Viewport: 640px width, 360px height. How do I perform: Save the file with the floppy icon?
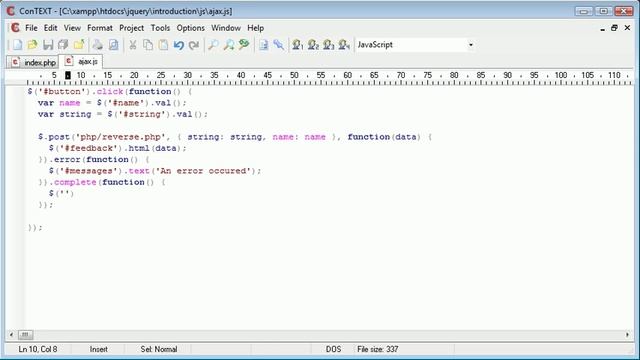point(48,45)
